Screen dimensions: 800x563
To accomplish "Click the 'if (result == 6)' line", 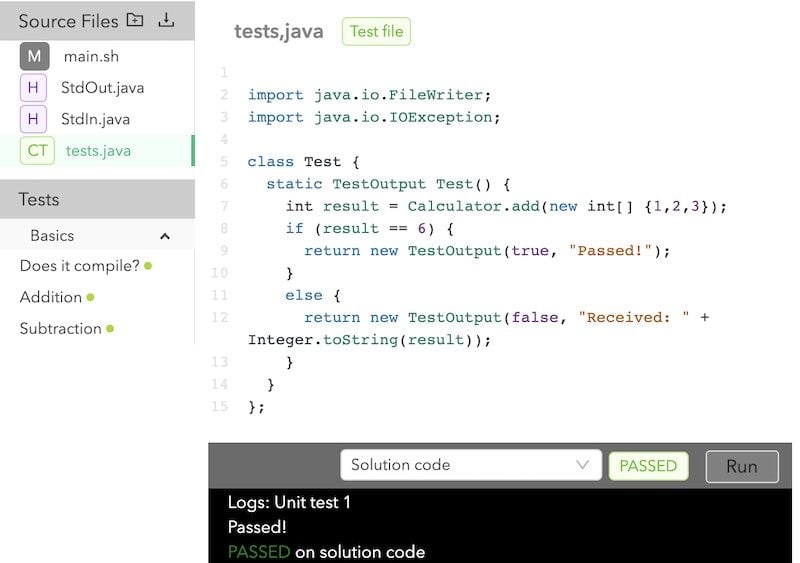I will coord(369,229).
